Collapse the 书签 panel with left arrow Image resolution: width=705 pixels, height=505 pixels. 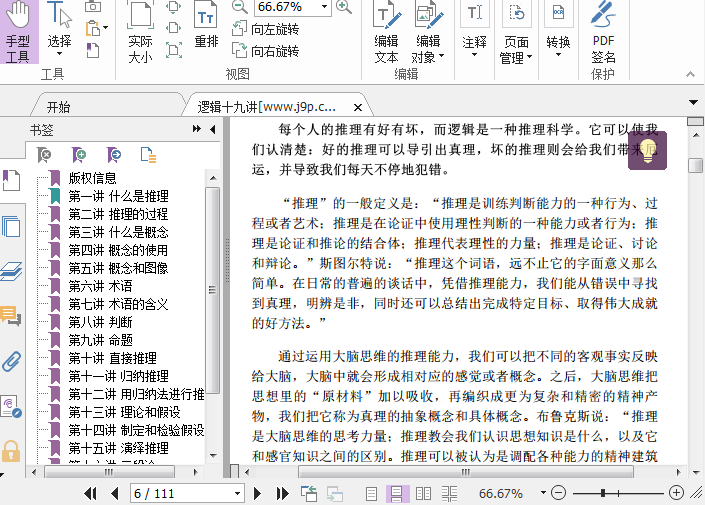coord(213,130)
